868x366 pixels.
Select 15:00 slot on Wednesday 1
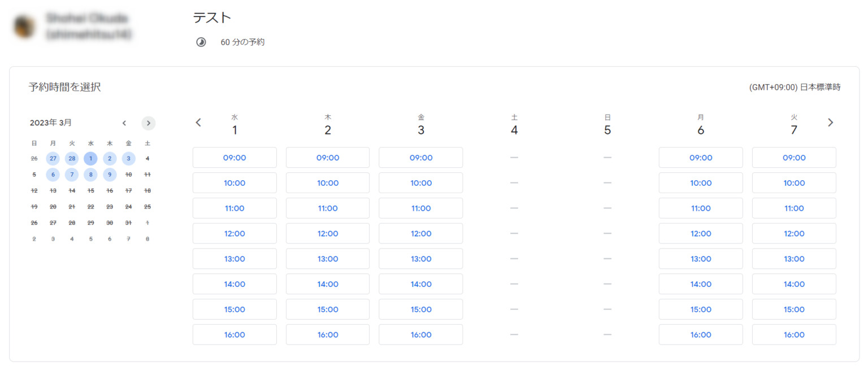pyautogui.click(x=235, y=310)
